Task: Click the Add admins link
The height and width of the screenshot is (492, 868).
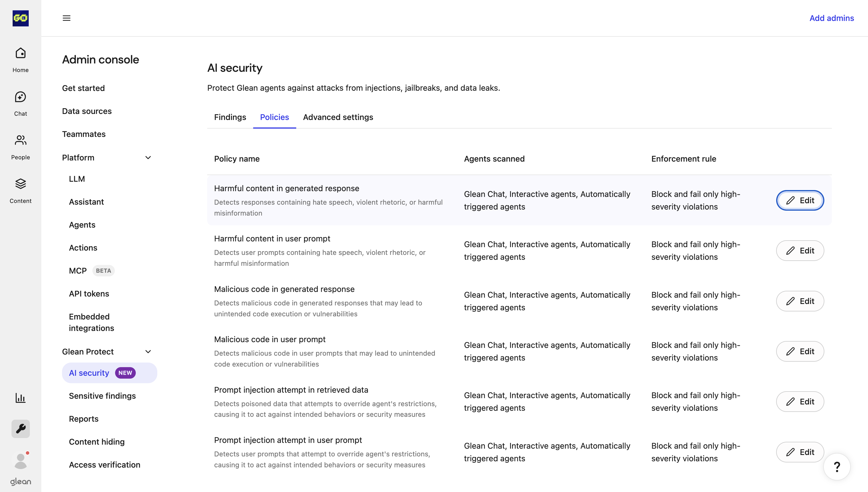Action: (831, 18)
